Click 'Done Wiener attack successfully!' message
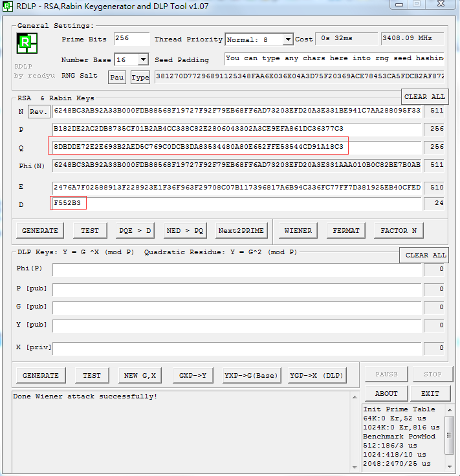 [85, 396]
